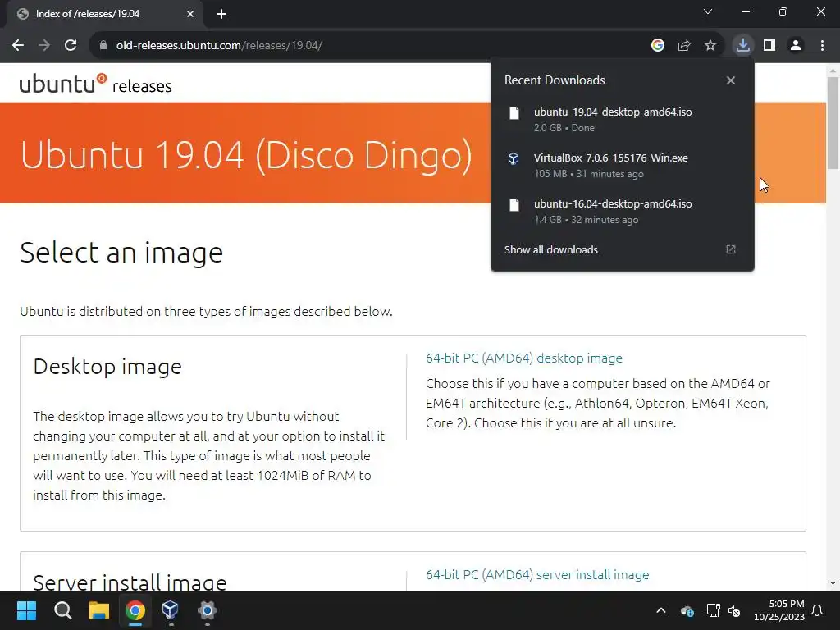Click muted volume tray icon

coord(734,610)
